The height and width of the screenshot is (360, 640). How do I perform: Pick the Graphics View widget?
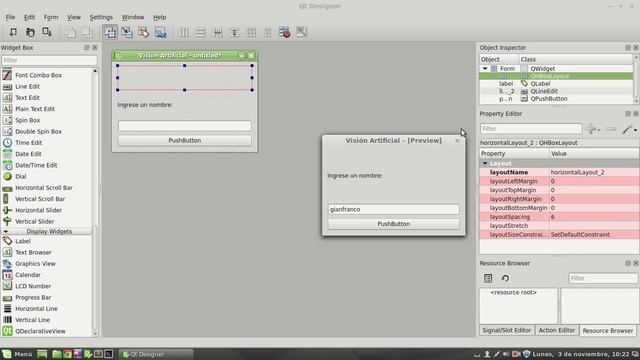(35, 264)
